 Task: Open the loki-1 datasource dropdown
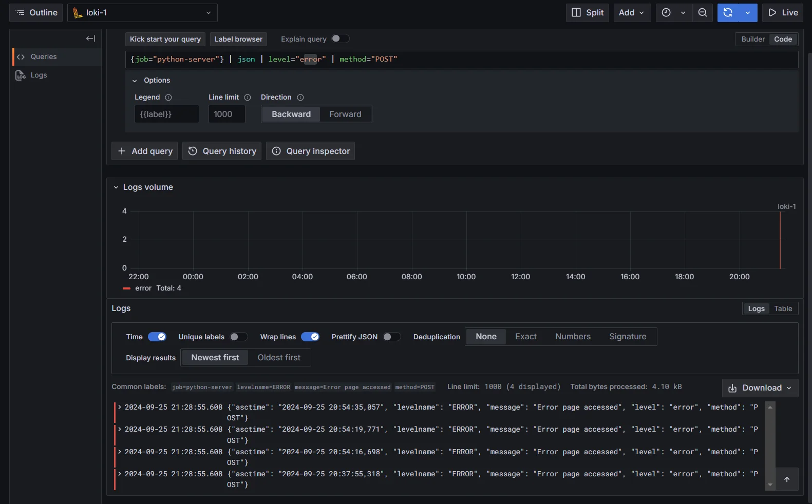142,13
